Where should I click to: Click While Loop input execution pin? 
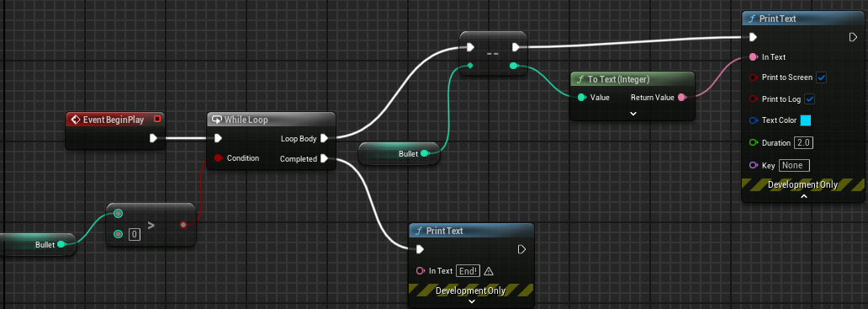click(218, 138)
